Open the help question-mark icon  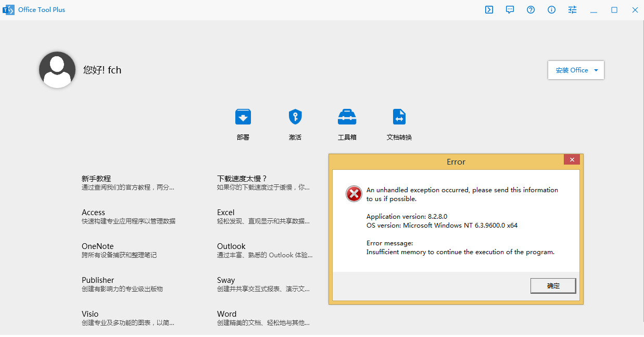click(x=531, y=9)
